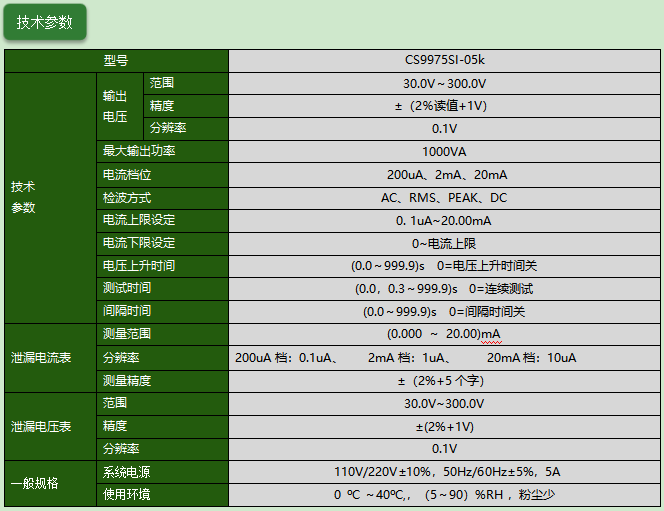Select the 0=电压上升时间关 value cell
Screen dimensions: 664x511
point(444,266)
